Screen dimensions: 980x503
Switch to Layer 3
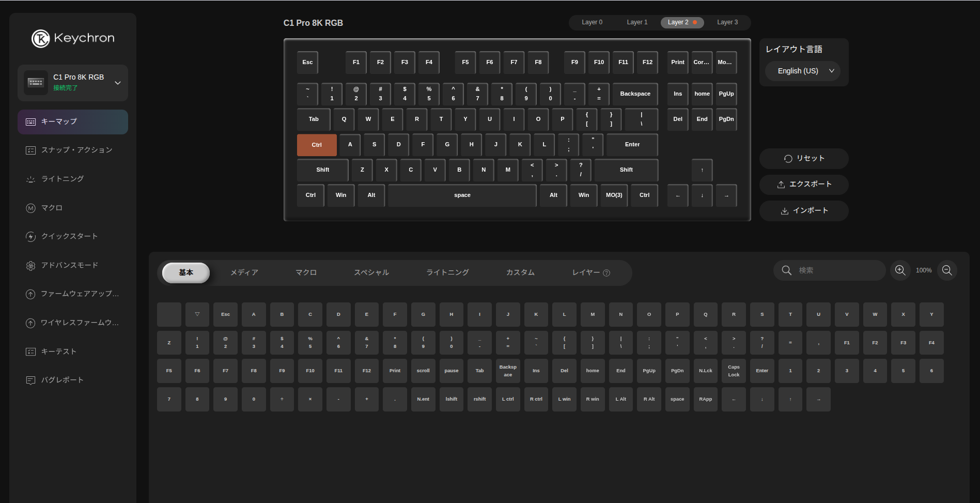[x=727, y=22]
